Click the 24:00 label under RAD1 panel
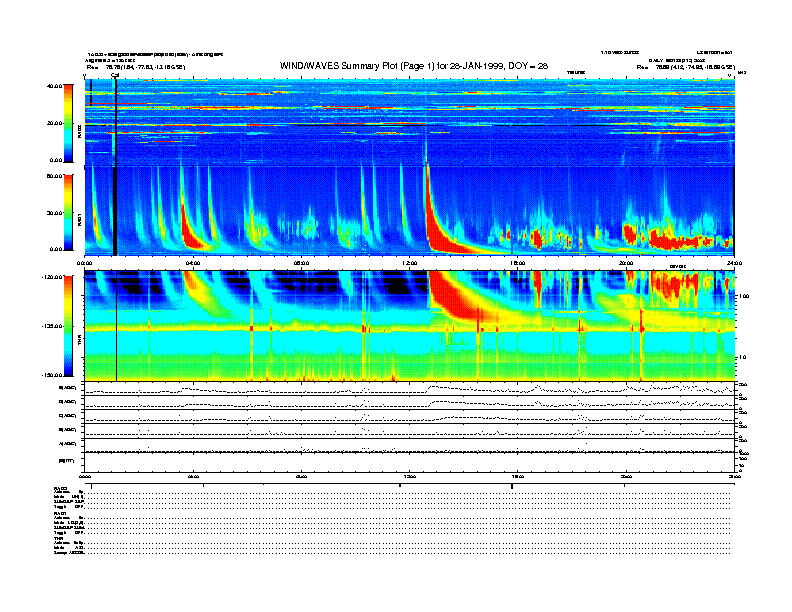 pyautogui.click(x=734, y=263)
